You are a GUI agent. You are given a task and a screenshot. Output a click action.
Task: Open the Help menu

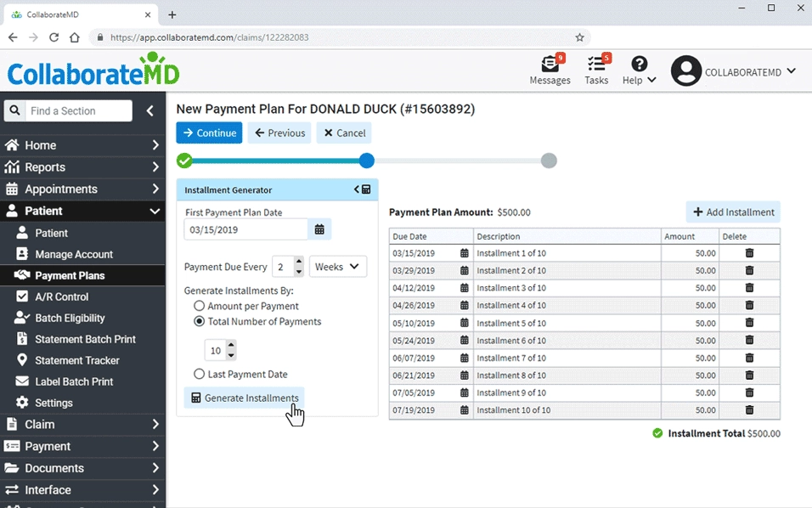[637, 70]
